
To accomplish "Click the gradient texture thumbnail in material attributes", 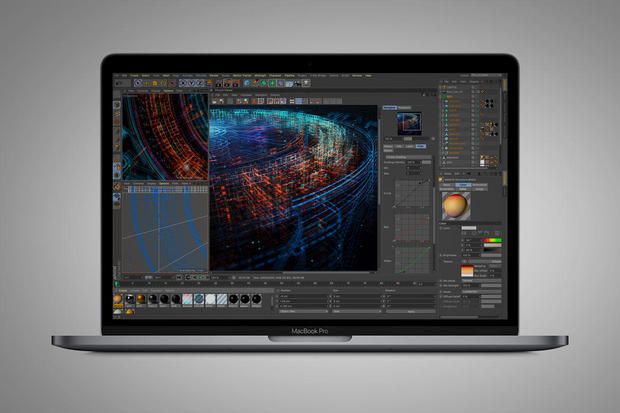I will [x=467, y=271].
